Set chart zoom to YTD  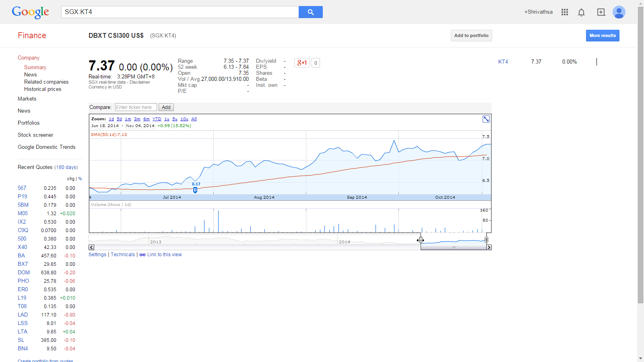pyautogui.click(x=157, y=119)
